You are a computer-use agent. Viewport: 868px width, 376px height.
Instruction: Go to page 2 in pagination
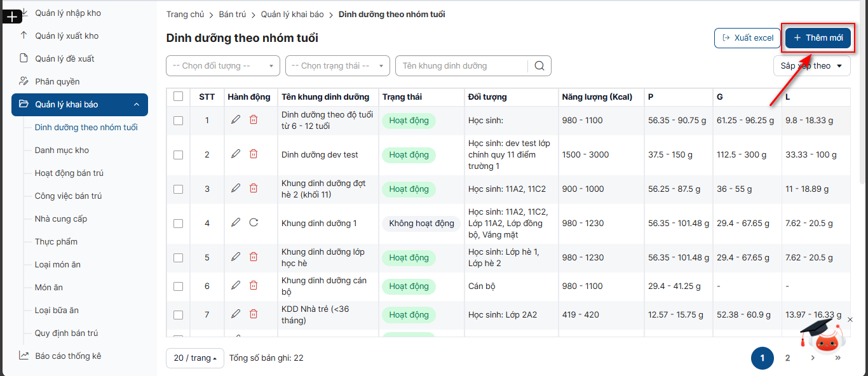(787, 358)
